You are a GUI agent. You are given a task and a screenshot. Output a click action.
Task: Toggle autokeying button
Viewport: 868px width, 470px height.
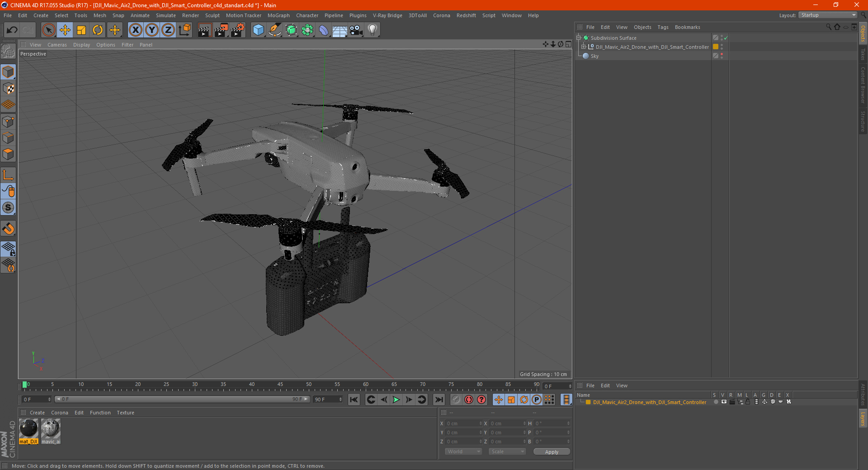[468, 399]
